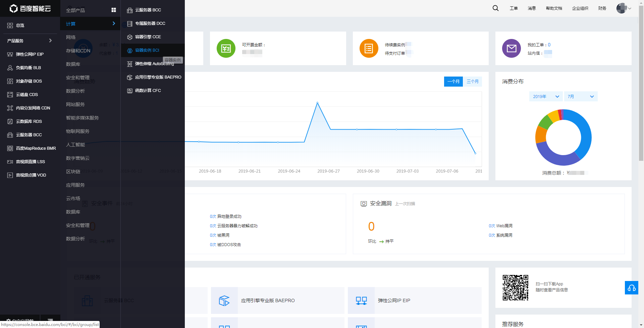The width and height of the screenshot is (644, 328).
Task: Click the green segment of donut chart
Action: [546, 122]
